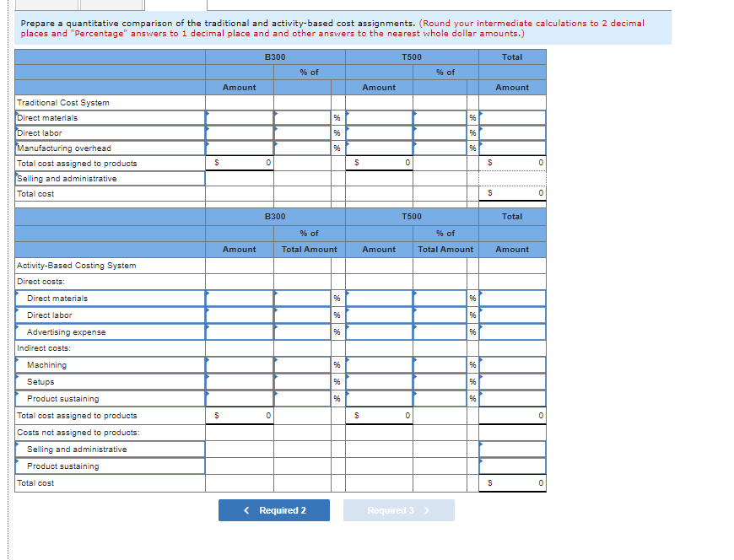Select Setups Total Amount field
Image resolution: width=734 pixels, height=560 pixels.
tap(513, 382)
